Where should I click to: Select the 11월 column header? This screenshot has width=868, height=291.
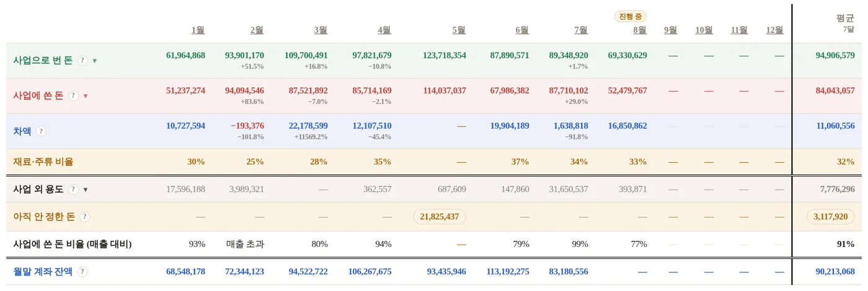(739, 30)
